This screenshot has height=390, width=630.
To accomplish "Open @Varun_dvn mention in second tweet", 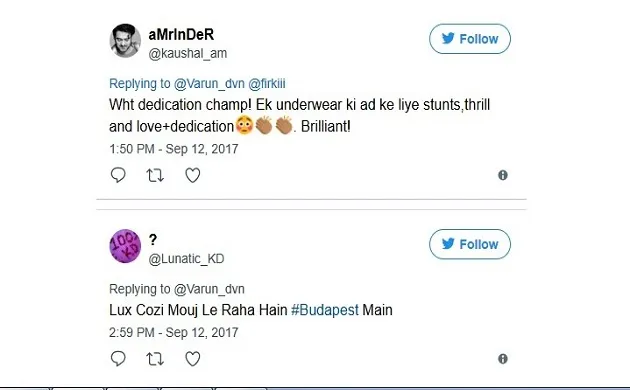I will [209, 289].
